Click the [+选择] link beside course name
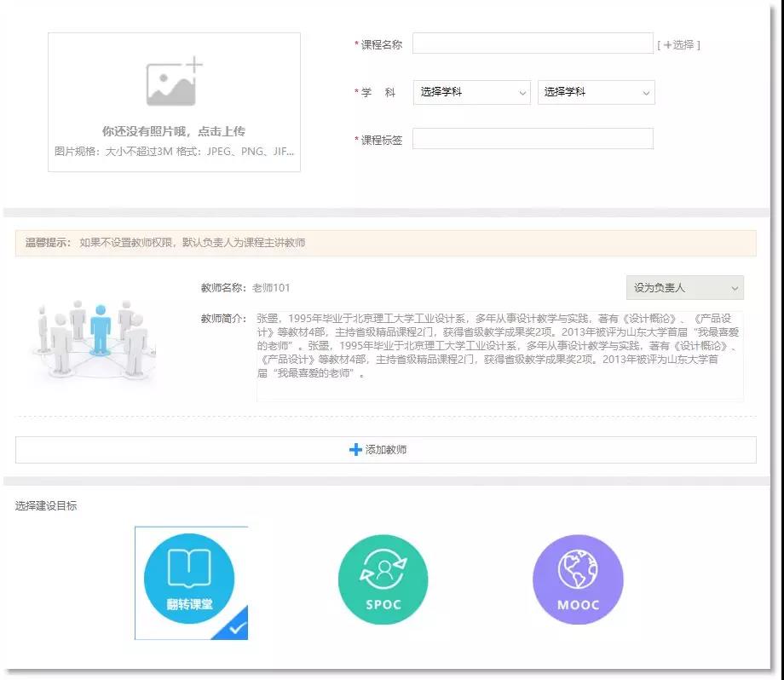Image resolution: width=784 pixels, height=680 pixels. coord(678,44)
